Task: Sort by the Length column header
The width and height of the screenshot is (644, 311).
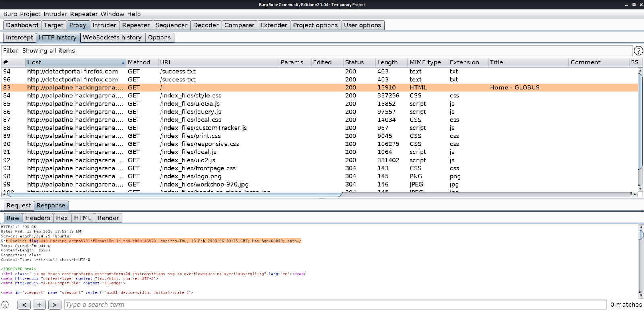Action: click(391, 62)
